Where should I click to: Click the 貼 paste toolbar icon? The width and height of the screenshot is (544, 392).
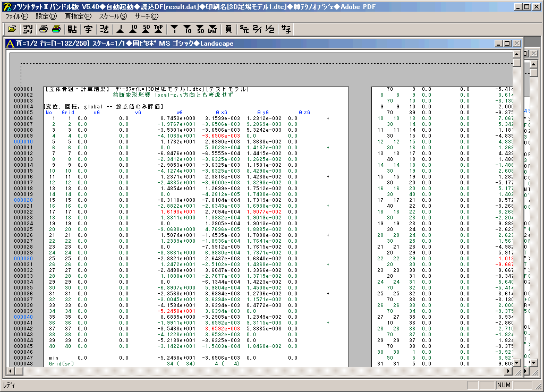[72, 29]
